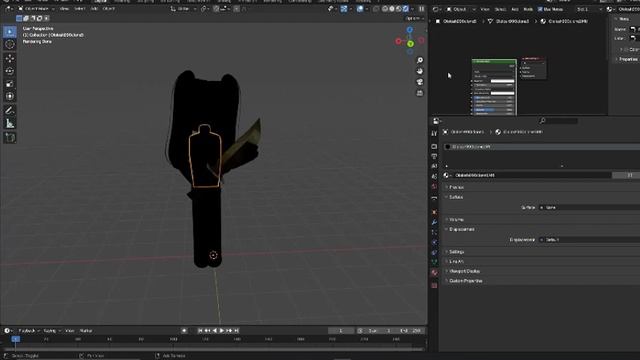Toggle Use Nodes checkbox in node editor
This screenshot has height=360, width=640.
click(540, 9)
